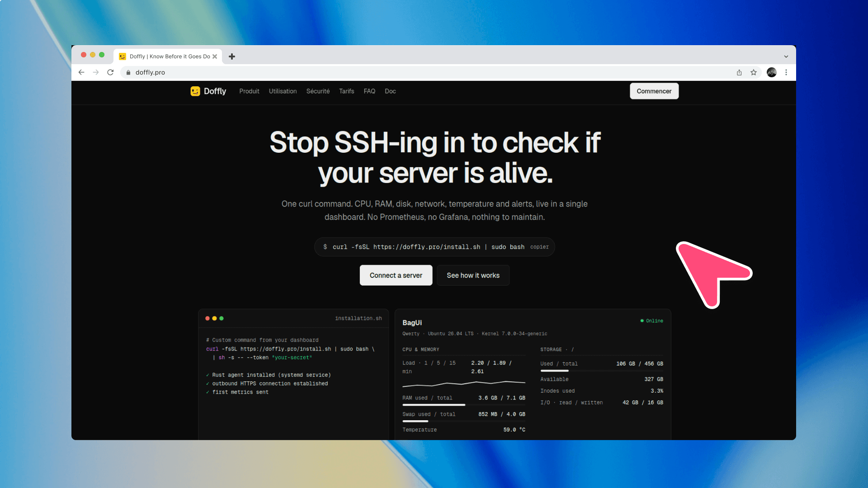Reload the doffly.pro page
This screenshot has height=488, width=868.
[110, 72]
